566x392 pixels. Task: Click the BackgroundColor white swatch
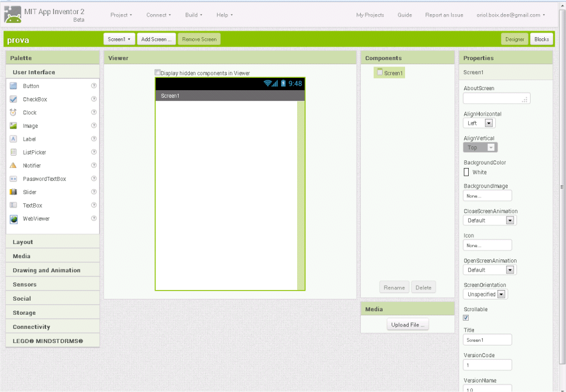point(467,172)
